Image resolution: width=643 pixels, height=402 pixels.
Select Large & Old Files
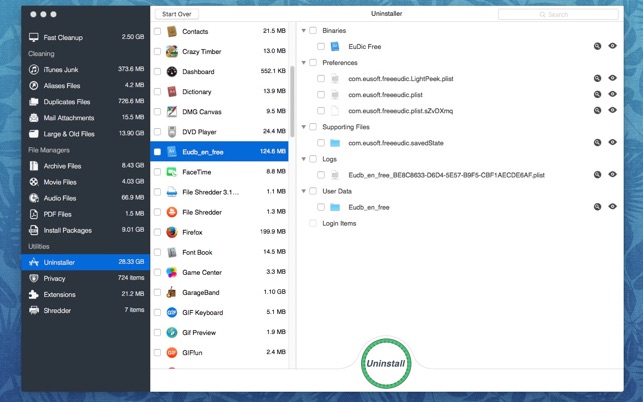(x=86, y=134)
